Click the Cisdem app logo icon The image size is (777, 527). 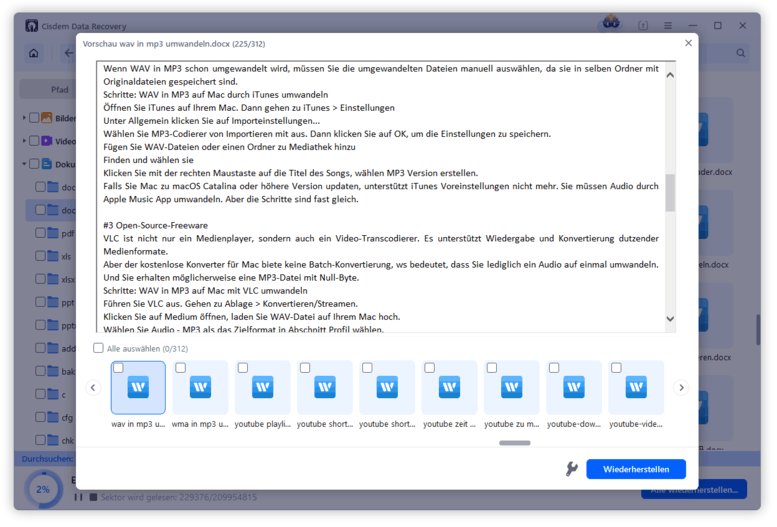[x=32, y=26]
